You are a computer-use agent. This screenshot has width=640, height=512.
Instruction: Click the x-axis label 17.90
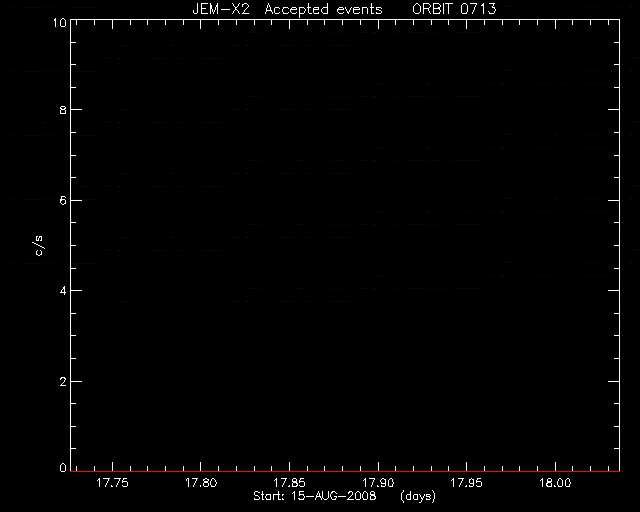tap(378, 483)
